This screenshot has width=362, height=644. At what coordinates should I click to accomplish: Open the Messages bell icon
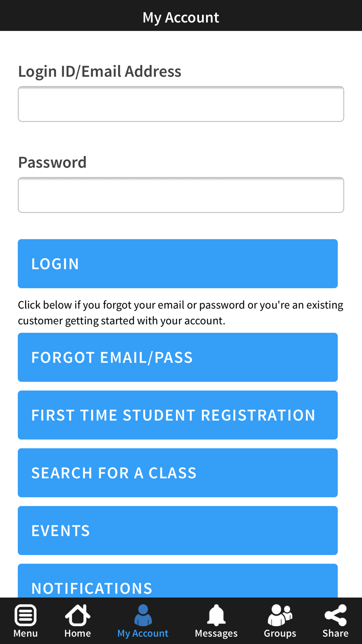click(x=216, y=615)
